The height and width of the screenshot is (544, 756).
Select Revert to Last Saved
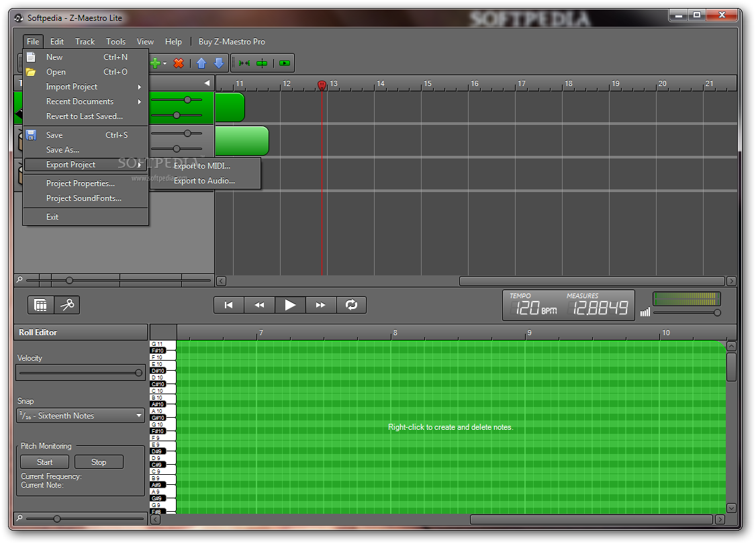click(85, 116)
